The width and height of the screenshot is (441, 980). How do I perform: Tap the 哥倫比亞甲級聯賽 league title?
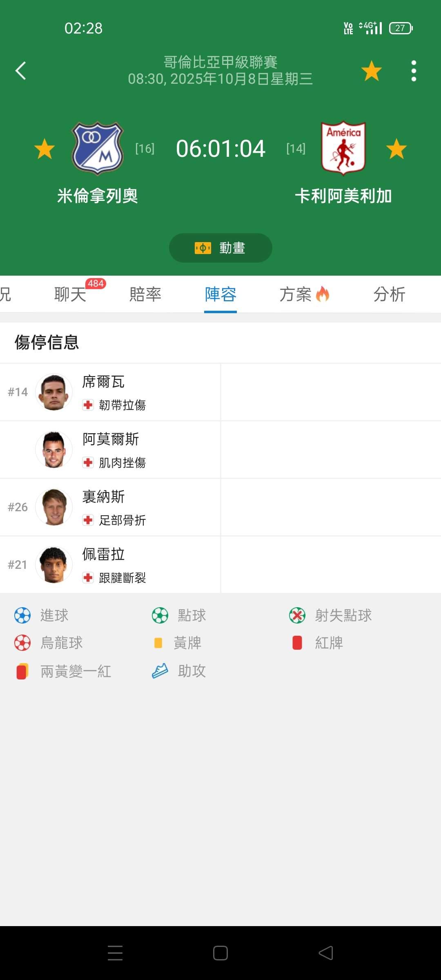(220, 62)
